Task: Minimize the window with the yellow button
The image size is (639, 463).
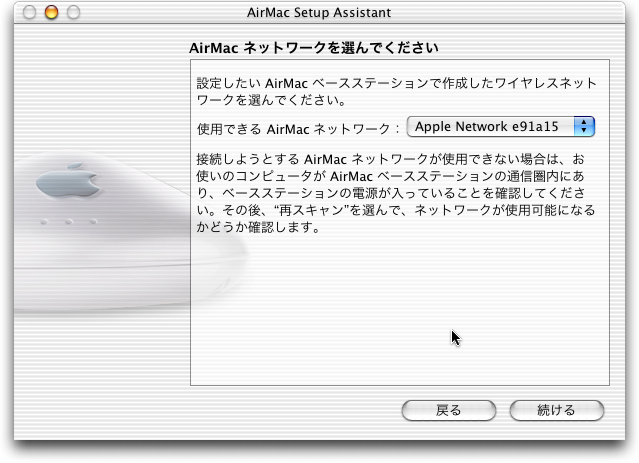Action: pos(51,12)
